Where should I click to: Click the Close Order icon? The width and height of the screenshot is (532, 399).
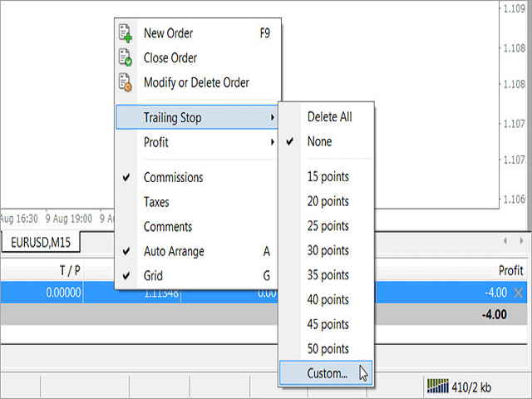coord(126,58)
